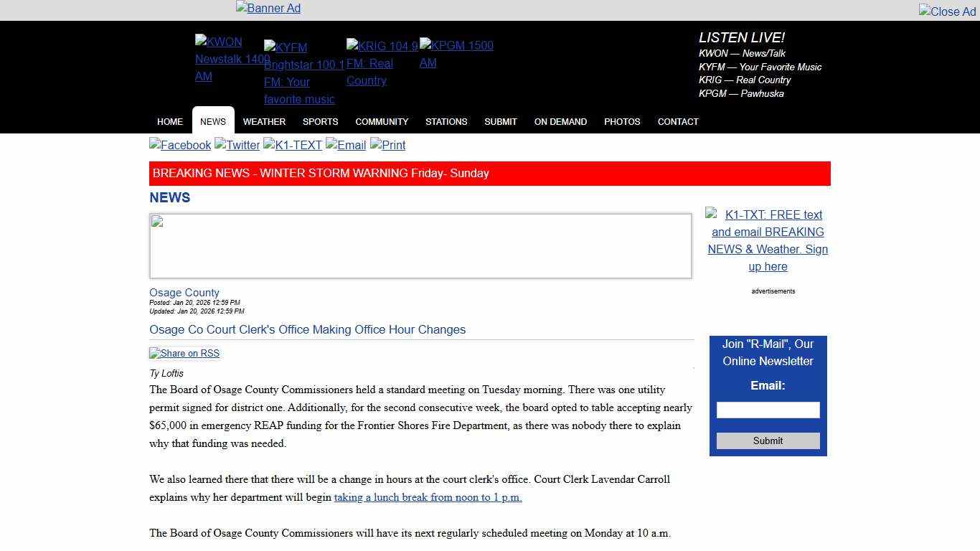
Task: Open the Osage County category link
Action: point(184,292)
